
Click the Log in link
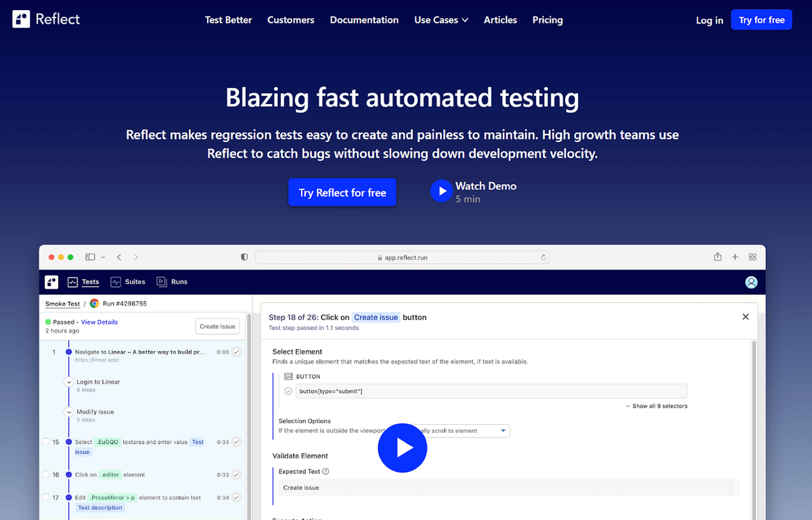pos(709,20)
